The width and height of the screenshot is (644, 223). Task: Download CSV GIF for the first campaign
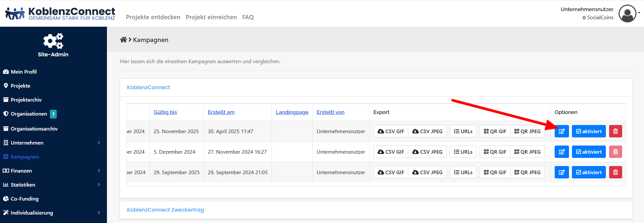(x=391, y=131)
